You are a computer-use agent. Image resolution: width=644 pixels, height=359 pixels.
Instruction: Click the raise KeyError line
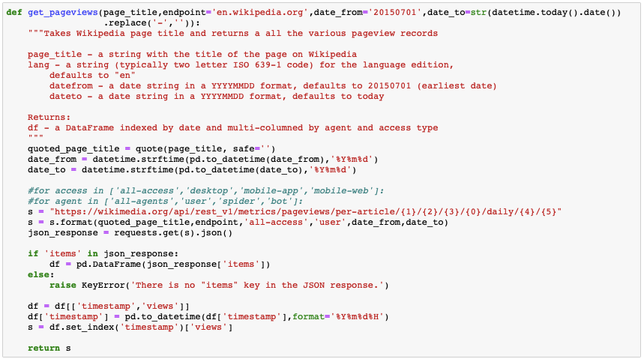pos(219,285)
